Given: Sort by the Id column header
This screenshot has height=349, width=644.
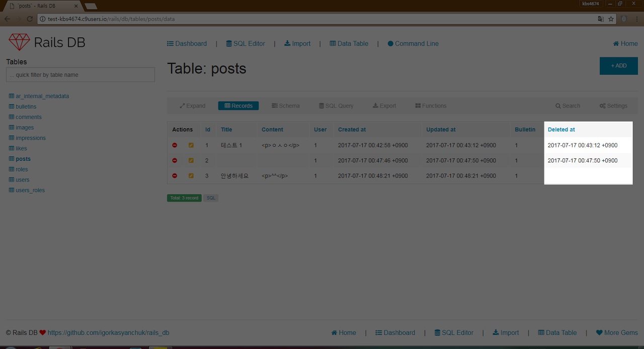Looking at the screenshot, I should (208, 130).
